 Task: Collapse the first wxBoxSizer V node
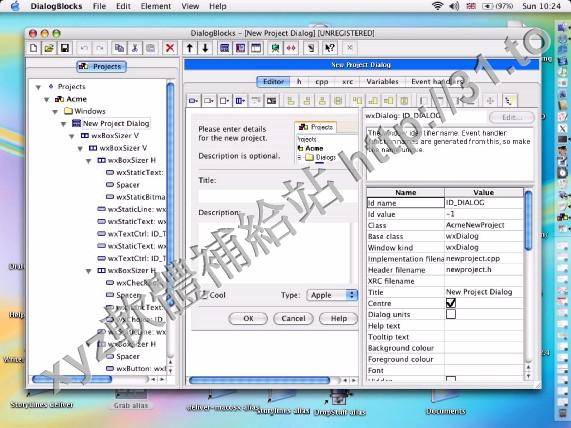pos(72,136)
